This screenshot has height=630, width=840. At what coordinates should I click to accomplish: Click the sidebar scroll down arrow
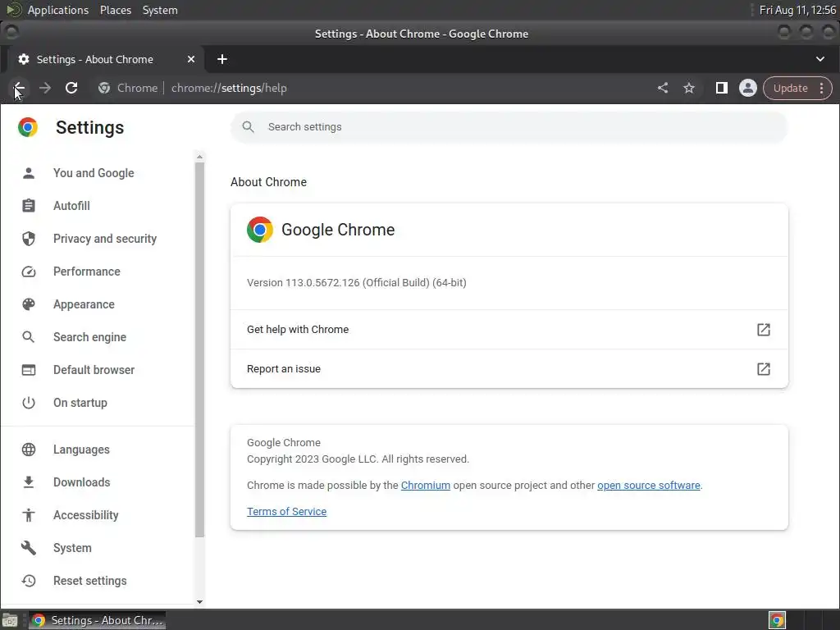(200, 602)
